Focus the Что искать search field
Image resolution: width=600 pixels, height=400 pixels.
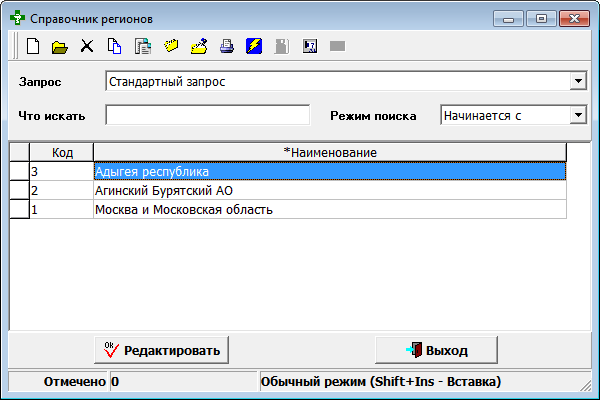pos(207,115)
